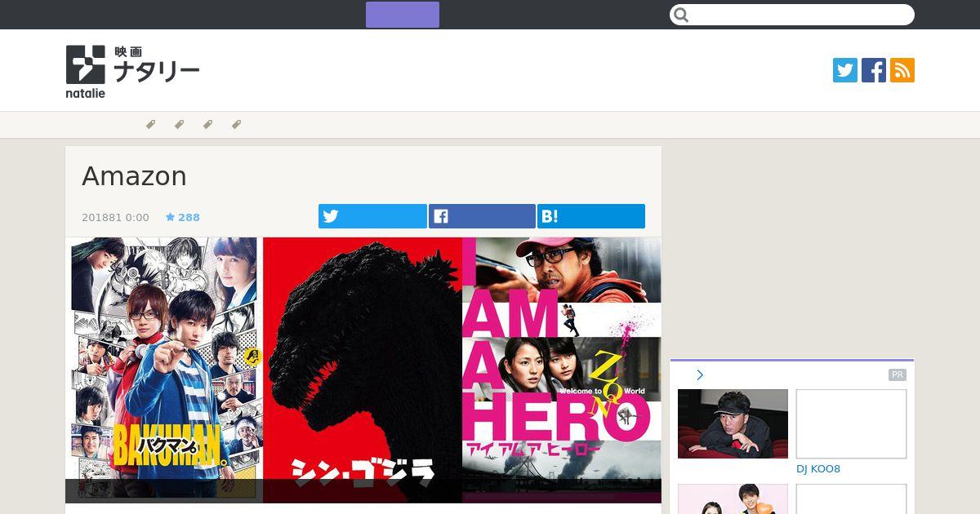Click the second tag icon in the tag bar
Screen dimensions: 980x514
(179, 125)
